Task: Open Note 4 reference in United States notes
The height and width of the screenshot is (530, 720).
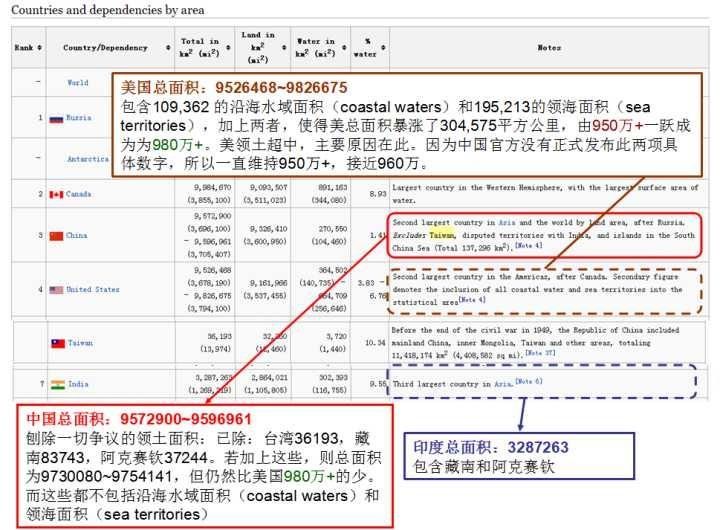Action: pos(472,300)
